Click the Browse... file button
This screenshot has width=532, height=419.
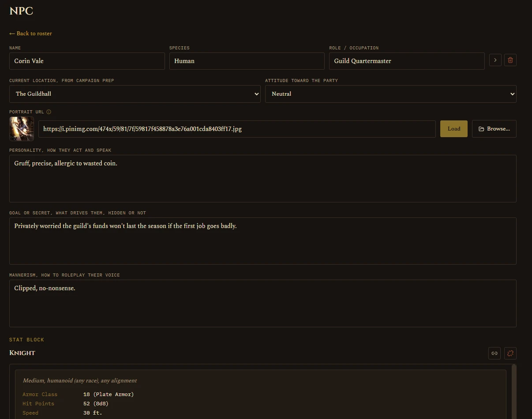494,129
